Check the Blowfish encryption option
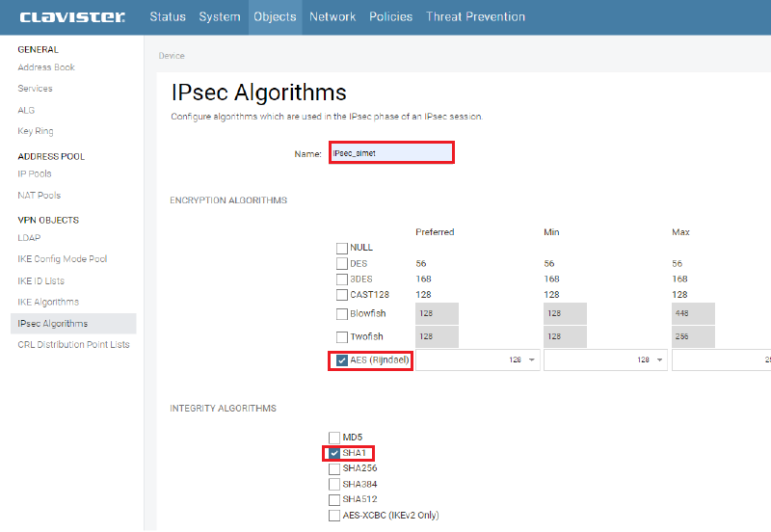The width and height of the screenshot is (771, 532). 342,313
